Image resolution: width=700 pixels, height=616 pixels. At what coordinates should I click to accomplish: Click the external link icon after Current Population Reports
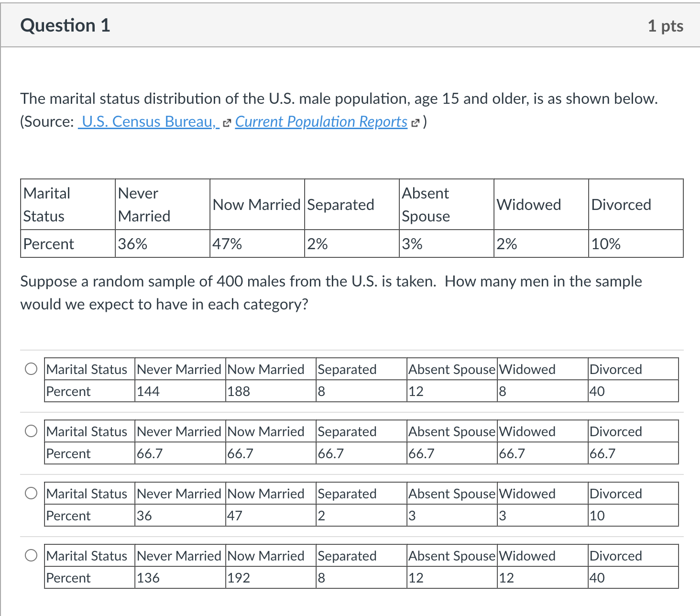coord(415,122)
